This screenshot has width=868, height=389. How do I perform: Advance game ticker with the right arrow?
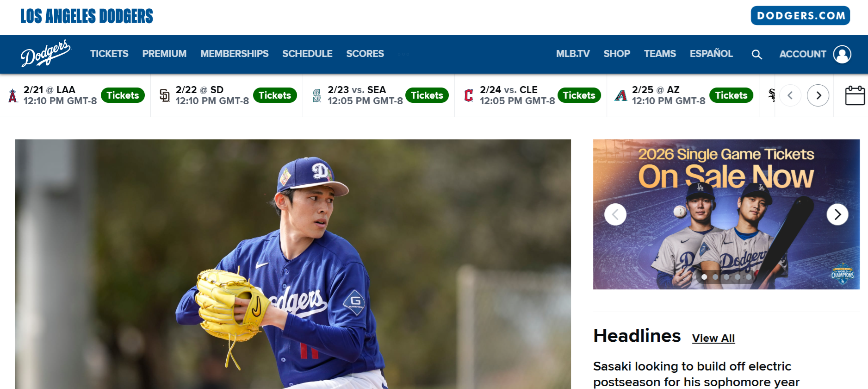coord(818,95)
